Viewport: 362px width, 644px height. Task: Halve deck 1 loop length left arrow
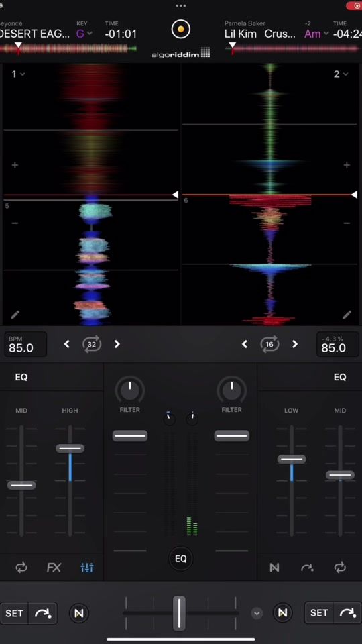(67, 344)
